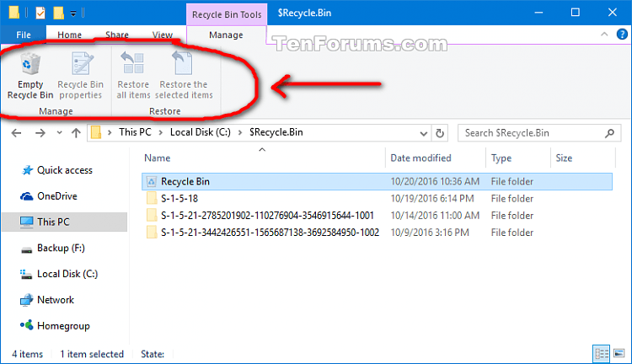Screen dimensions: 632x364
Task: Expand chevron after Local Disk (C:) breadcrumb
Action: (240, 132)
